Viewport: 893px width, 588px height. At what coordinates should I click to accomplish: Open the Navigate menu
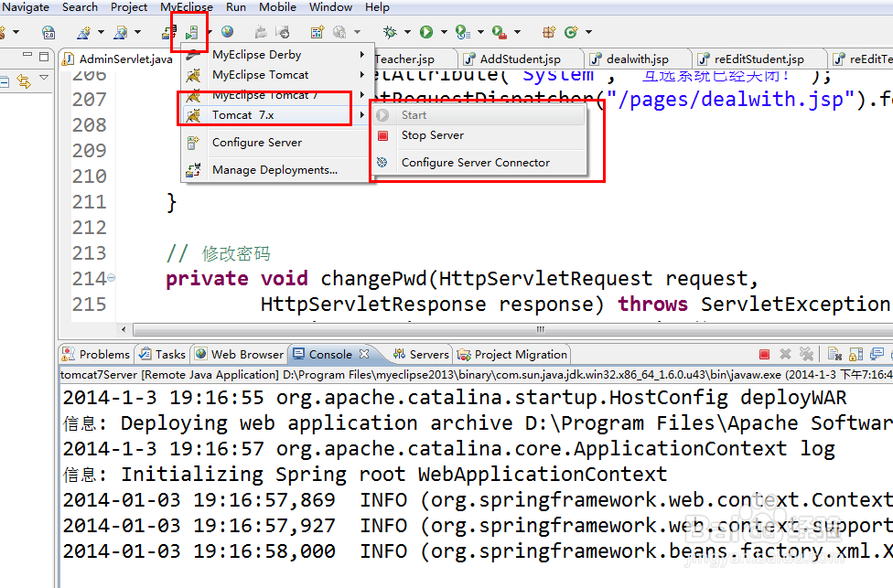click(26, 7)
